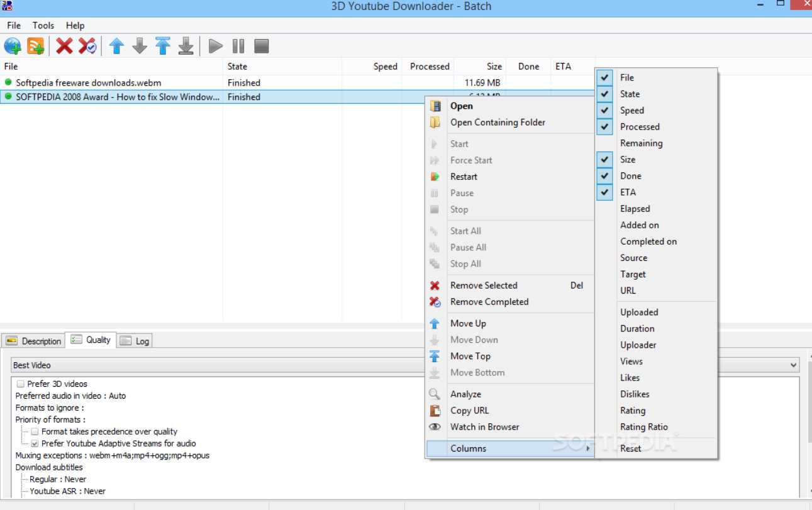This screenshot has height=510, width=812.
Task: Sort by the Size column header
Action: click(x=480, y=66)
